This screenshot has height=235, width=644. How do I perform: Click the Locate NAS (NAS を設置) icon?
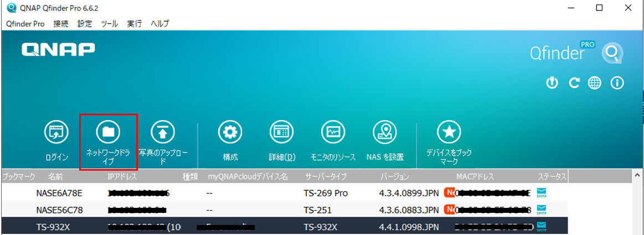point(385,132)
